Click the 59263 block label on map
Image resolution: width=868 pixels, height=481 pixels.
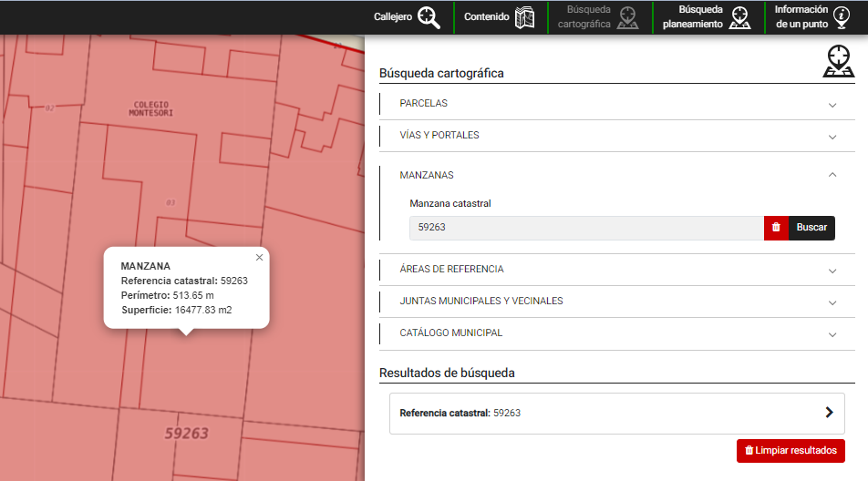pos(187,434)
